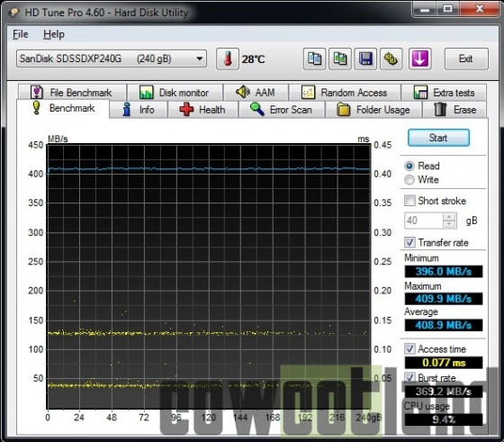Copy screenshot to clipboard icon
This screenshot has width=504, height=442.
[x=340, y=59]
